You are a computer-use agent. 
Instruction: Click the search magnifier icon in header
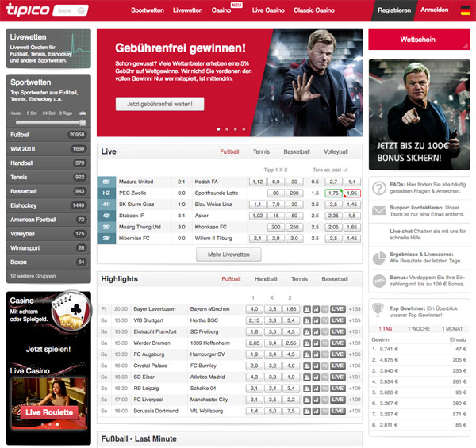pos(81,10)
